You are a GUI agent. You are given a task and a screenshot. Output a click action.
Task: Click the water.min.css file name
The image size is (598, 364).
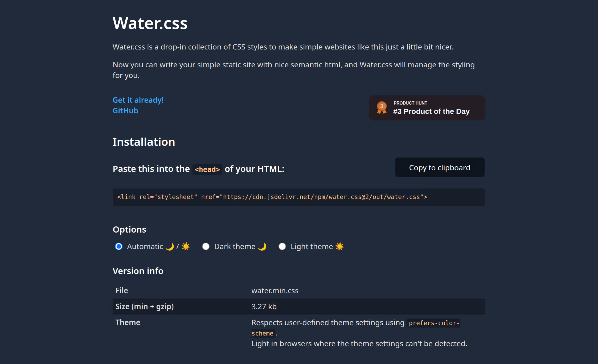click(275, 291)
